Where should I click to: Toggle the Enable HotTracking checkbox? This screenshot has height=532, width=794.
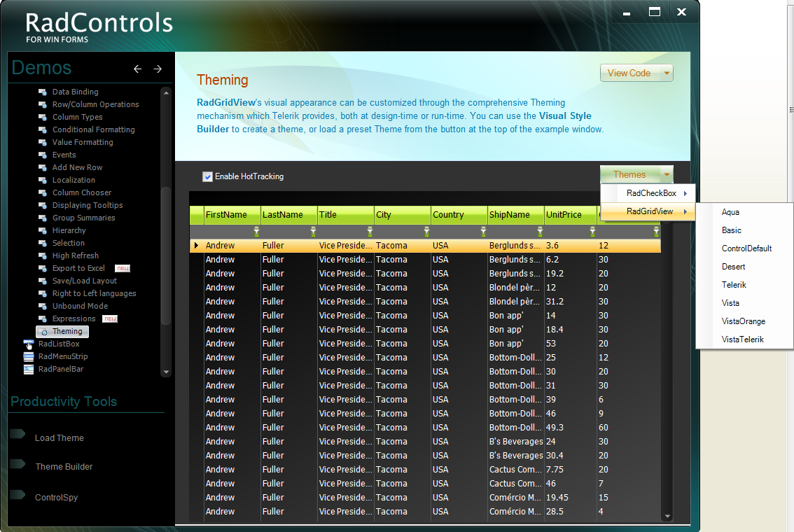(x=207, y=176)
